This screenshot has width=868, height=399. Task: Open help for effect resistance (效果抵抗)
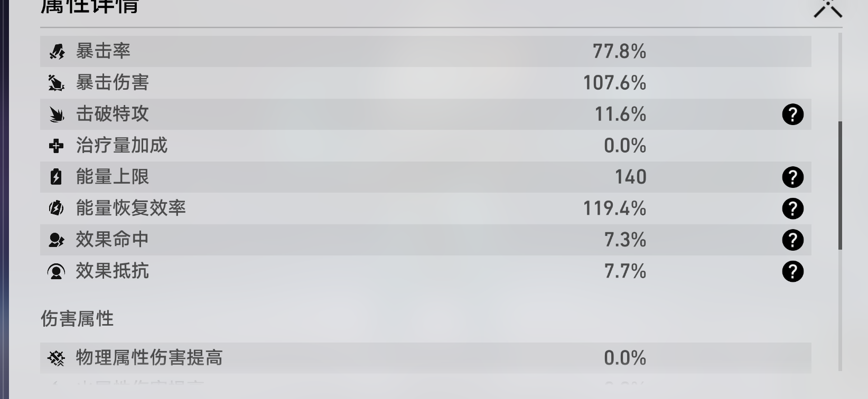pos(792,271)
